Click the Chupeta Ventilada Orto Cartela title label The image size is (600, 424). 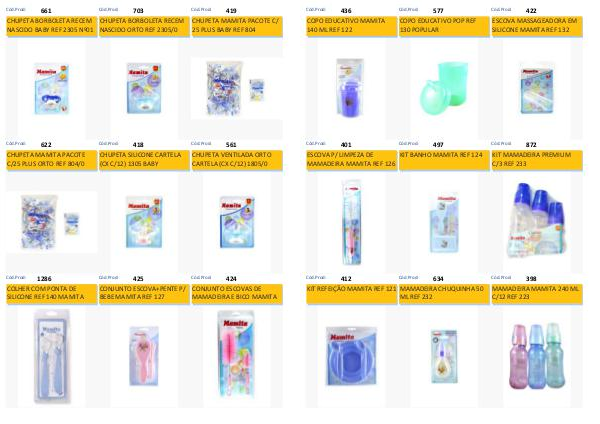[236, 159]
